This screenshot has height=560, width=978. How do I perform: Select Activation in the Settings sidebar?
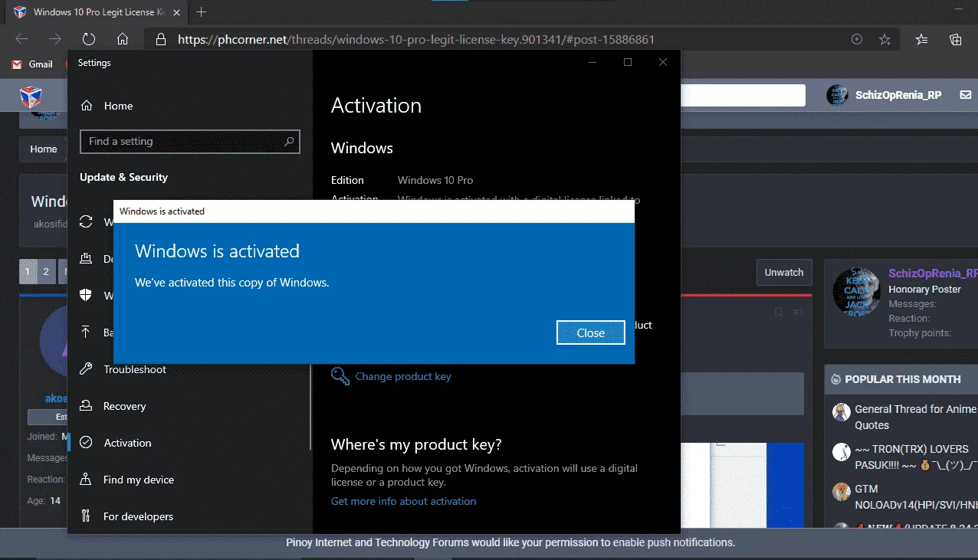[x=127, y=443]
